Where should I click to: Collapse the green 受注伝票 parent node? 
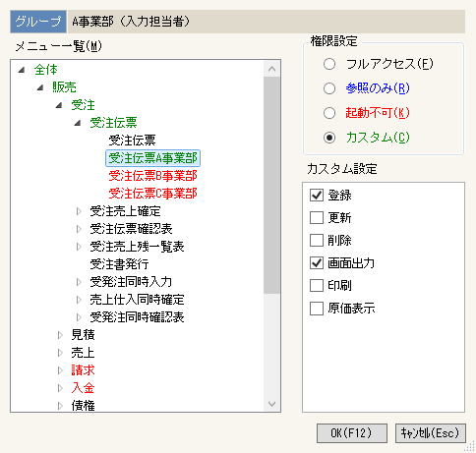(x=78, y=123)
